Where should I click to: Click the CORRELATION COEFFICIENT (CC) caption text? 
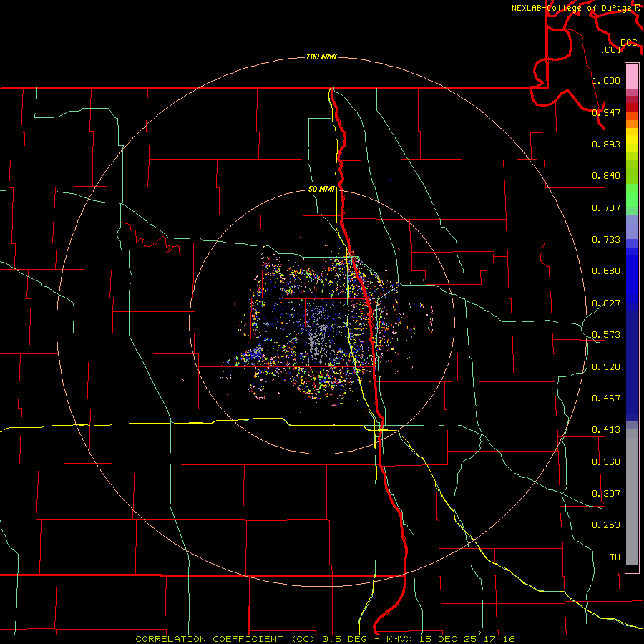click(x=225, y=639)
